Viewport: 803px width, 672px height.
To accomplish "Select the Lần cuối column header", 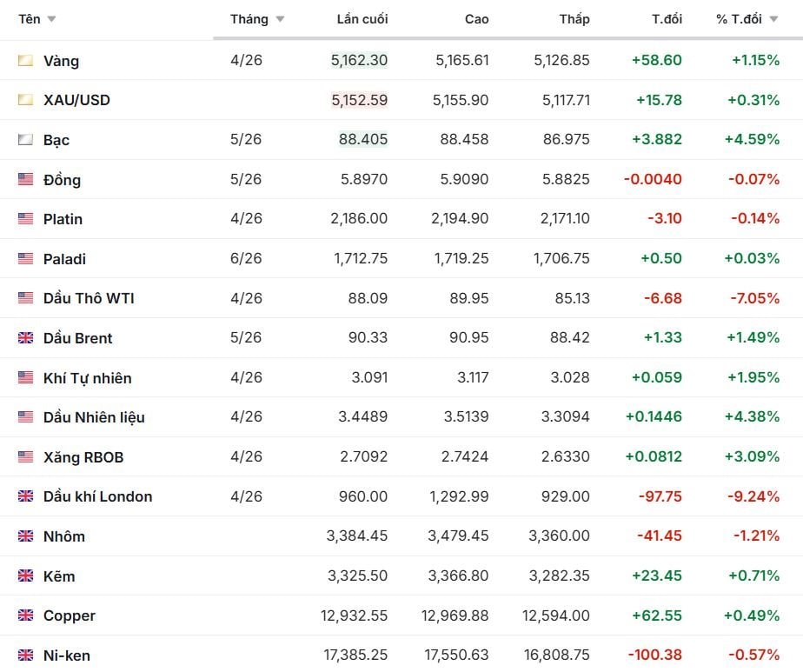I will [362, 19].
